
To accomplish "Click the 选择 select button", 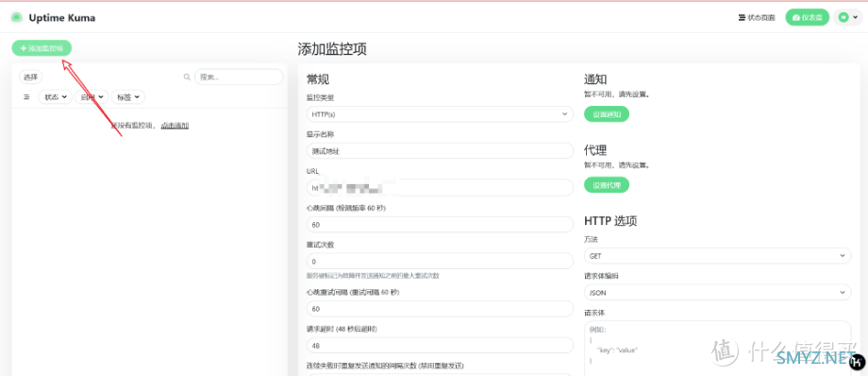I will click(x=30, y=77).
